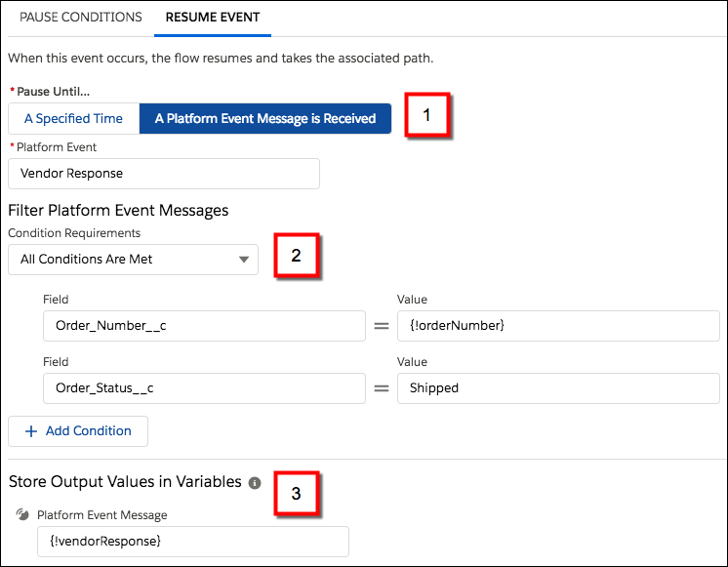Click the Pause Until... label
This screenshot has width=728, height=567.
[53, 92]
